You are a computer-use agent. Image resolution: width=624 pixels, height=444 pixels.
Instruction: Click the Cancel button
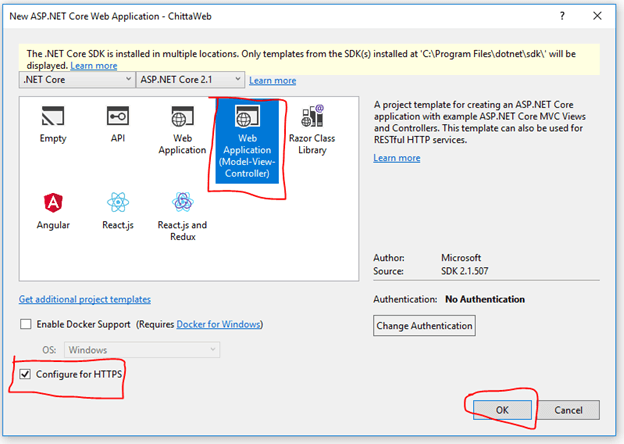pyautogui.click(x=568, y=410)
